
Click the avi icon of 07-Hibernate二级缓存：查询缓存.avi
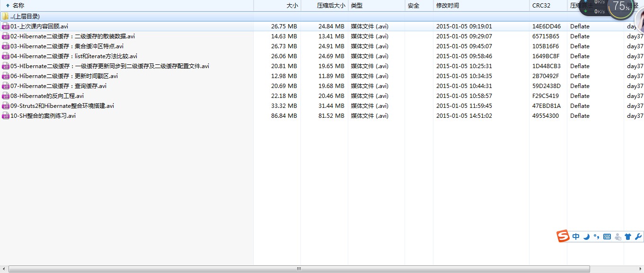[6, 86]
